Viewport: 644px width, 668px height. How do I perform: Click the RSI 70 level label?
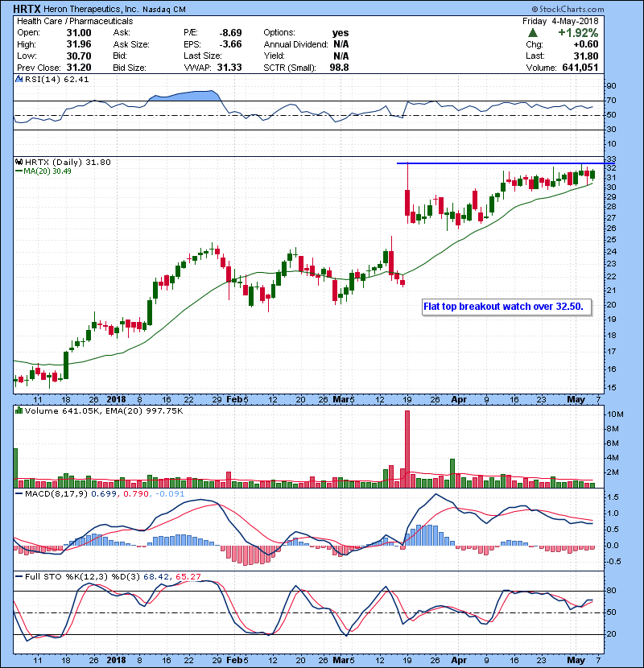[612, 101]
